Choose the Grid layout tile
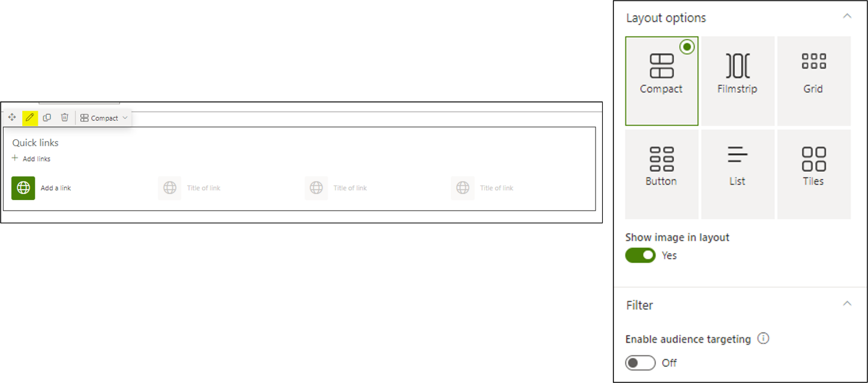Viewport: 868px width, 383px height. coord(813,80)
